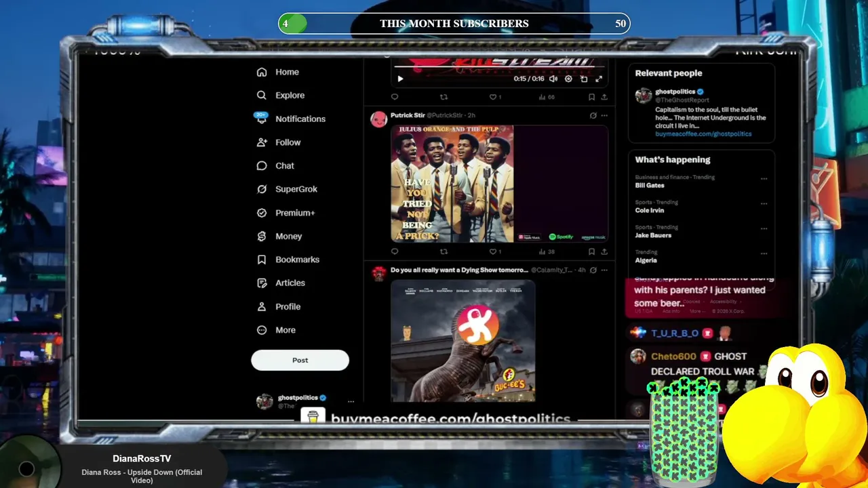Open Putrick Stir's profile avatar
868x488 pixels.
(x=378, y=119)
